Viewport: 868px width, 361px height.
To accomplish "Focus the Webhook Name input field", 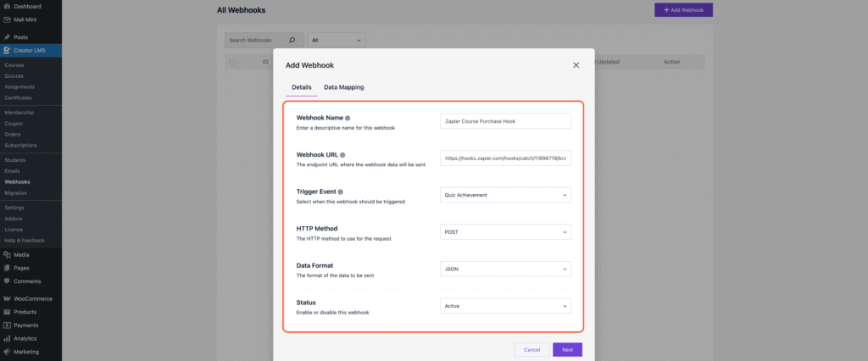I will click(505, 121).
